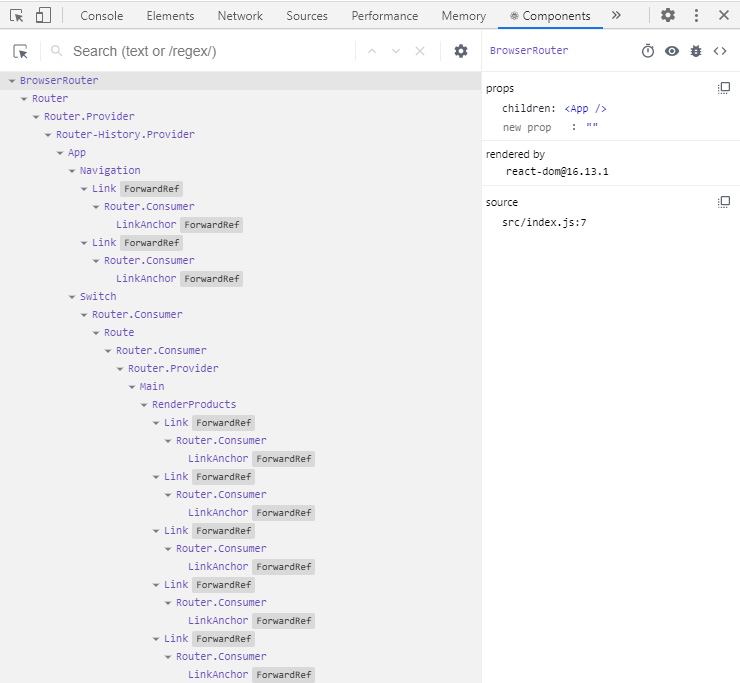Select Router.Provider beneath Router
The height and width of the screenshot is (683, 740).
coord(89,116)
